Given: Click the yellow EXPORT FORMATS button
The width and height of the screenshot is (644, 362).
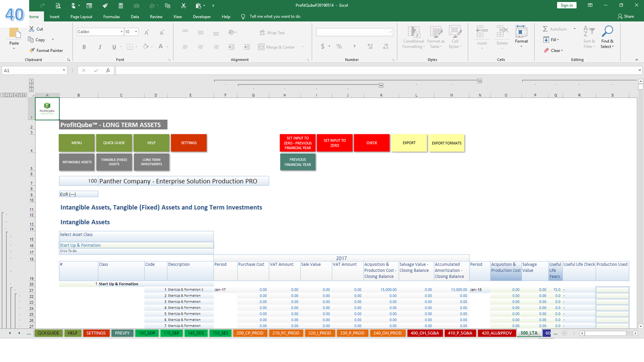Looking at the screenshot, I should pyautogui.click(x=446, y=143).
